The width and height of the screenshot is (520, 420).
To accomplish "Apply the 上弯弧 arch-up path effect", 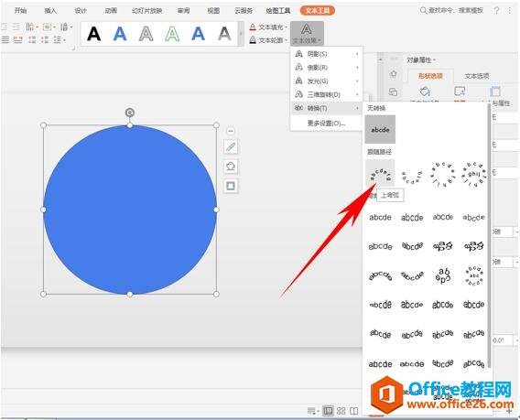I will (x=380, y=173).
